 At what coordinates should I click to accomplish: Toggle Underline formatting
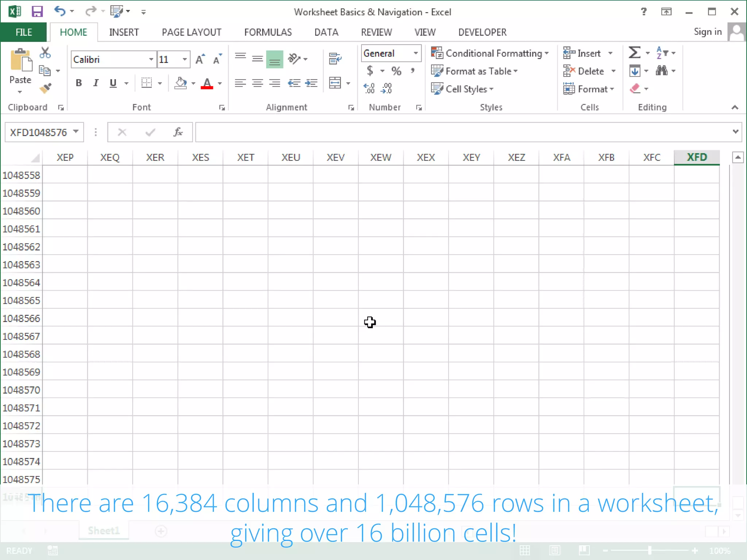(113, 83)
